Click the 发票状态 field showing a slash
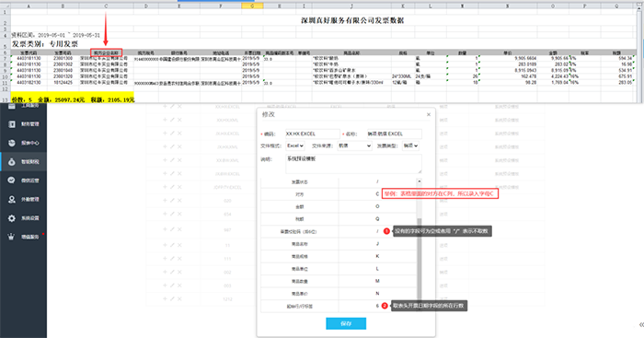Image resolution: width=644 pixels, height=338 pixels. tap(377, 181)
